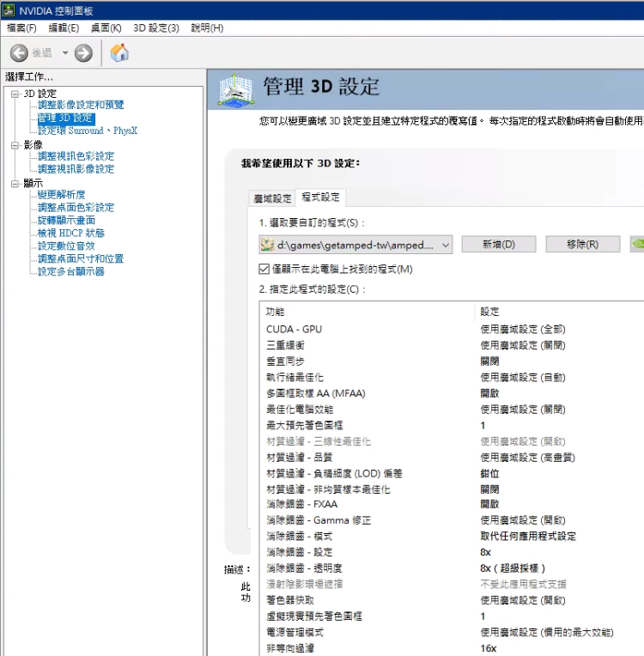Click the 新增(D) button
The image size is (644, 656).
pos(499,245)
